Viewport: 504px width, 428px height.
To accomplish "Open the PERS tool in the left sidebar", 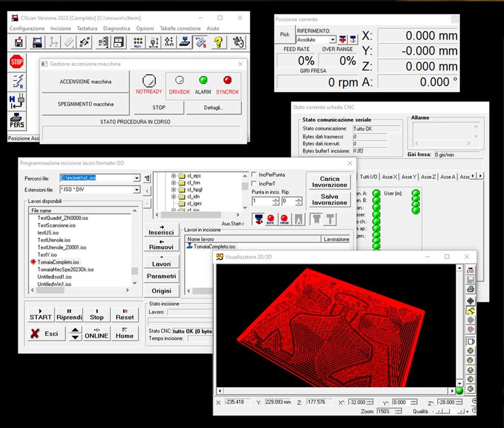I will coord(16,121).
